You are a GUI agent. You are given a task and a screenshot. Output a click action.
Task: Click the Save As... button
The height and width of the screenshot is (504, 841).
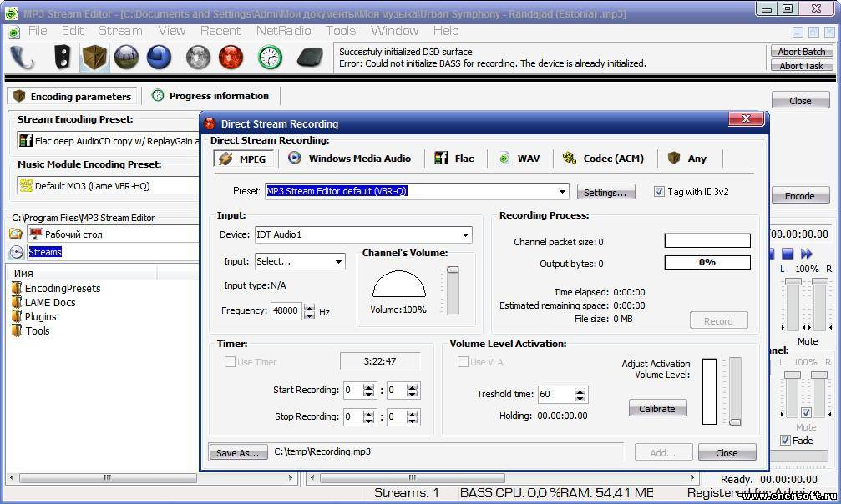tap(238, 452)
